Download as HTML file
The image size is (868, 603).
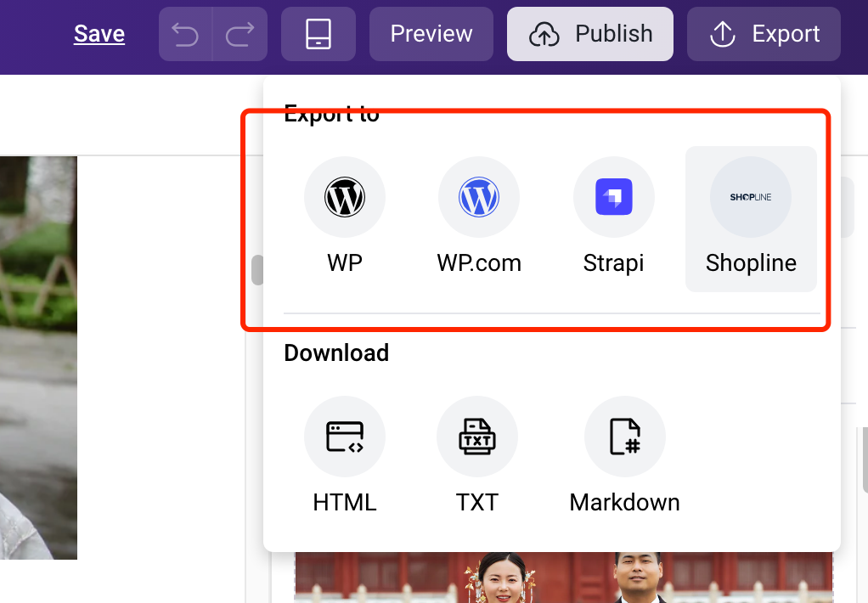(x=344, y=456)
